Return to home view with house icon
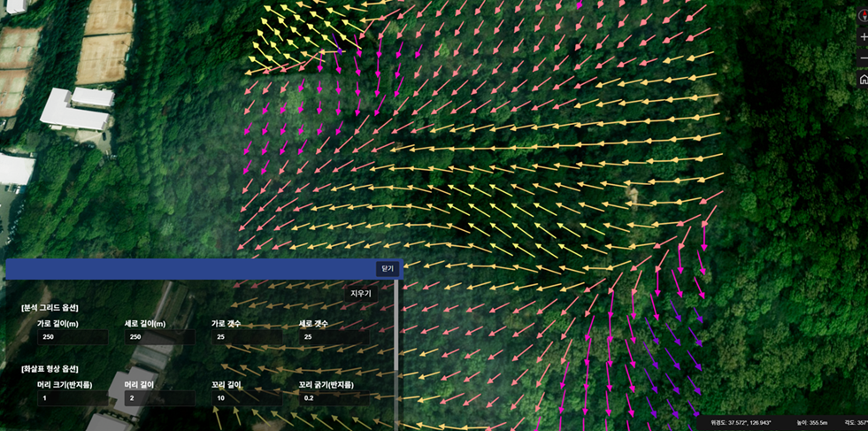 tap(863, 80)
